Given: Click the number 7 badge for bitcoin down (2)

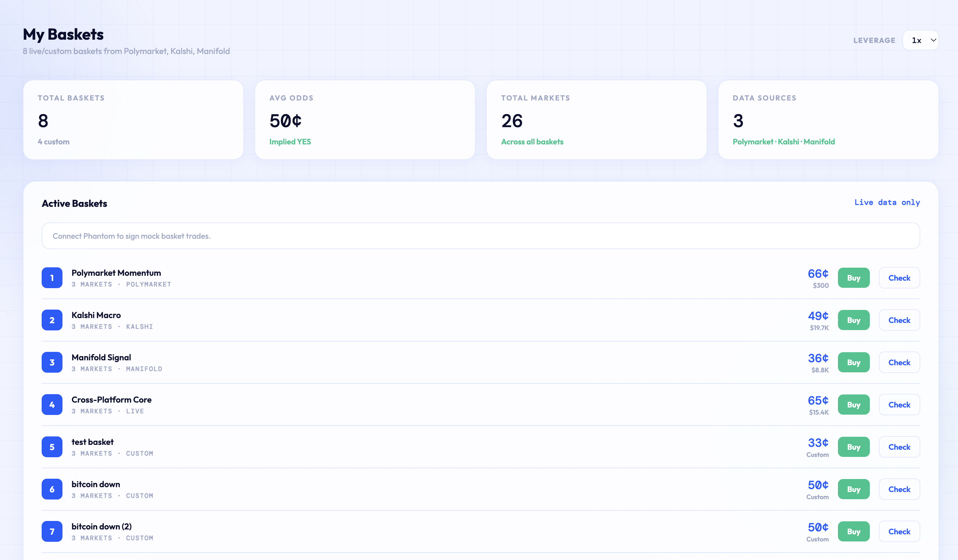Looking at the screenshot, I should (52, 531).
